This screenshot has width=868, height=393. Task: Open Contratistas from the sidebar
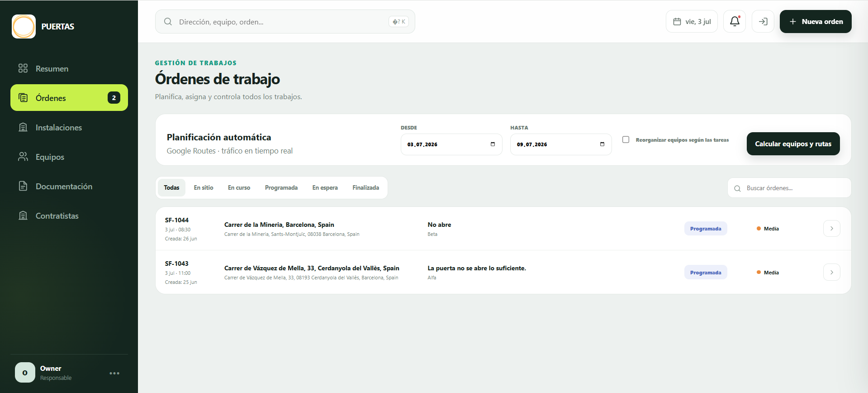pos(69,216)
